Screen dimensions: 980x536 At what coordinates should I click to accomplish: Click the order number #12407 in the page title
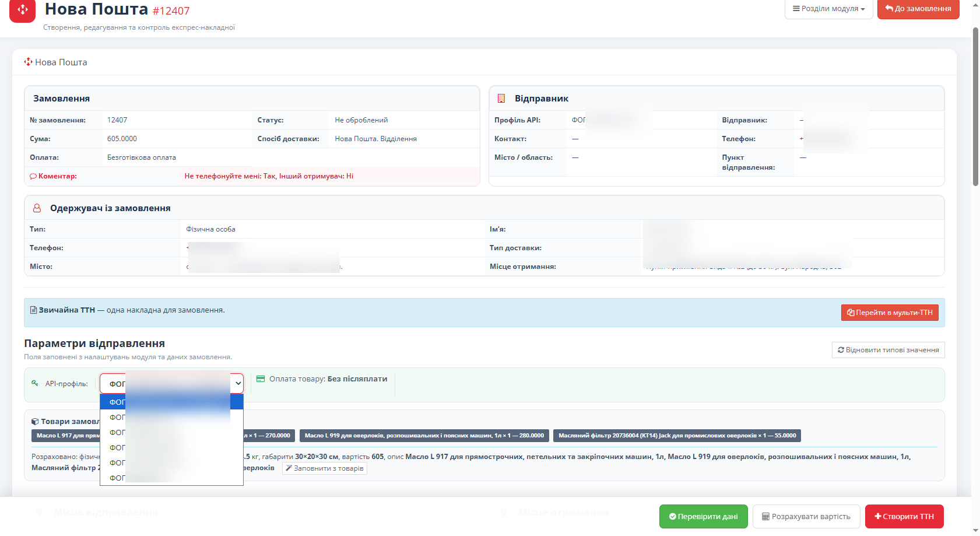pyautogui.click(x=171, y=11)
